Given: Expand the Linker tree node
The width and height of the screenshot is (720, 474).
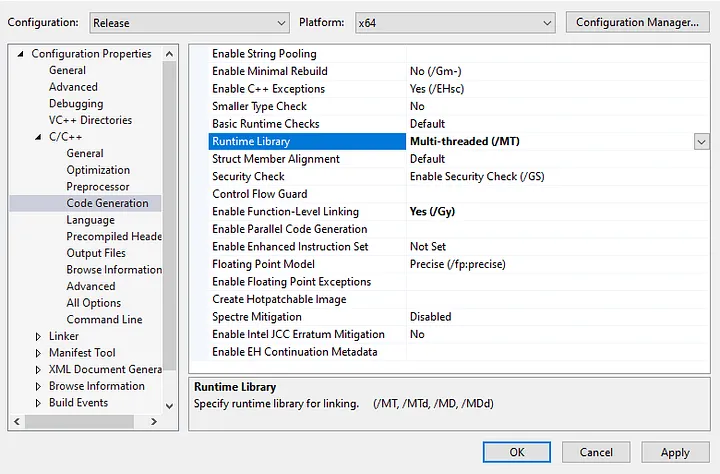Looking at the screenshot, I should coord(38,336).
